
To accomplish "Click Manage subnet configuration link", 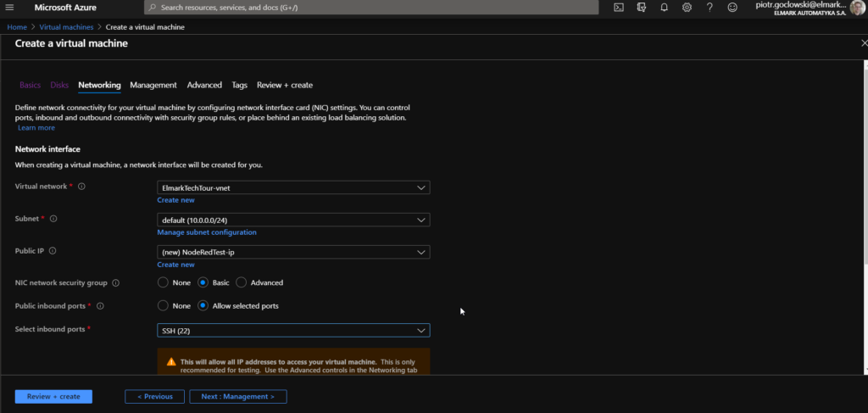I will [207, 232].
